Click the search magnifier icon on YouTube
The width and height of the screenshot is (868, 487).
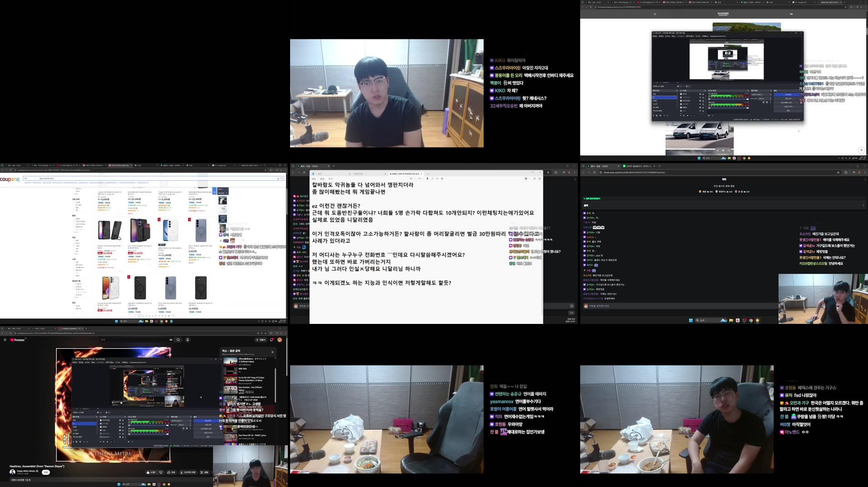tap(179, 340)
